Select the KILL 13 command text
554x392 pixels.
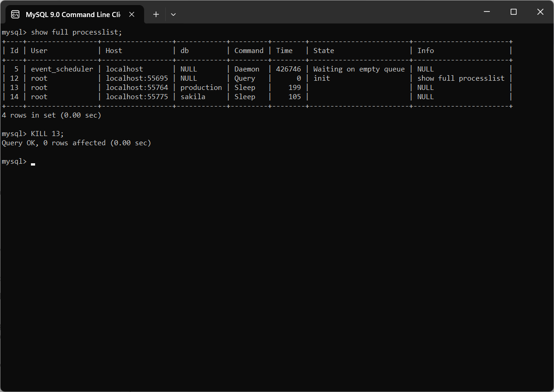point(46,133)
